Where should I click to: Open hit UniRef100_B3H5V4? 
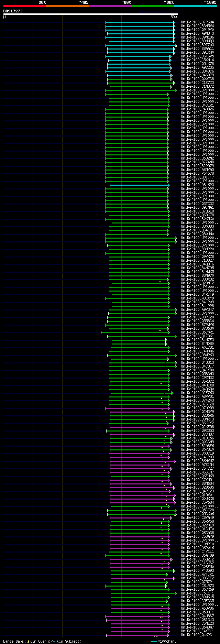(x=197, y=26)
